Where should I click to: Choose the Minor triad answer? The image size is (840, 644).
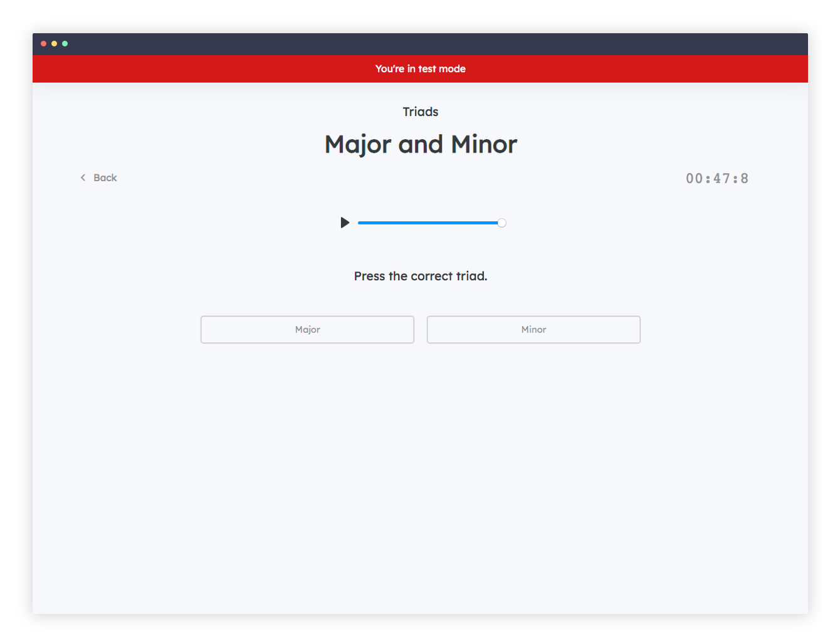[533, 329]
